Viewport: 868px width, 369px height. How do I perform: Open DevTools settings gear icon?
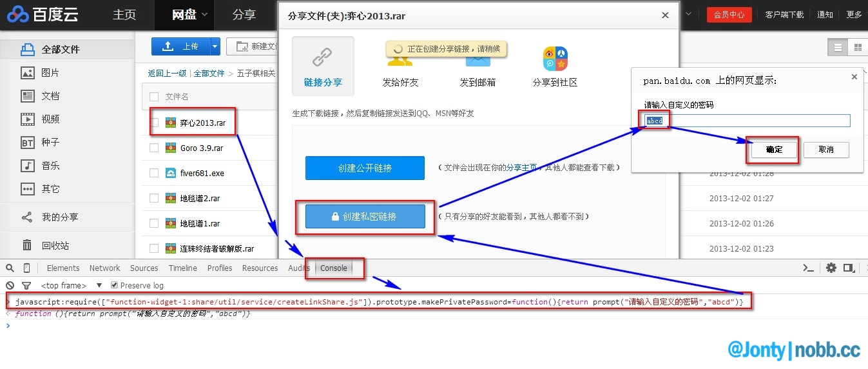(x=831, y=268)
